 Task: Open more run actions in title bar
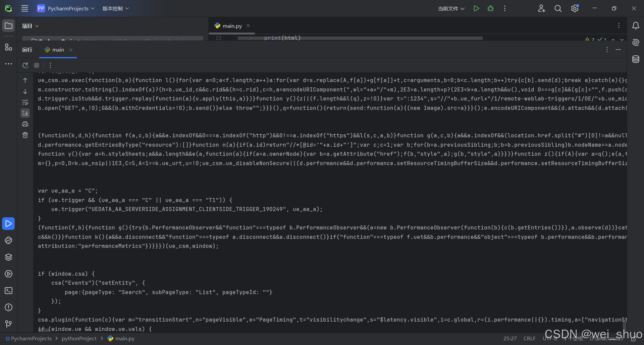click(x=504, y=8)
